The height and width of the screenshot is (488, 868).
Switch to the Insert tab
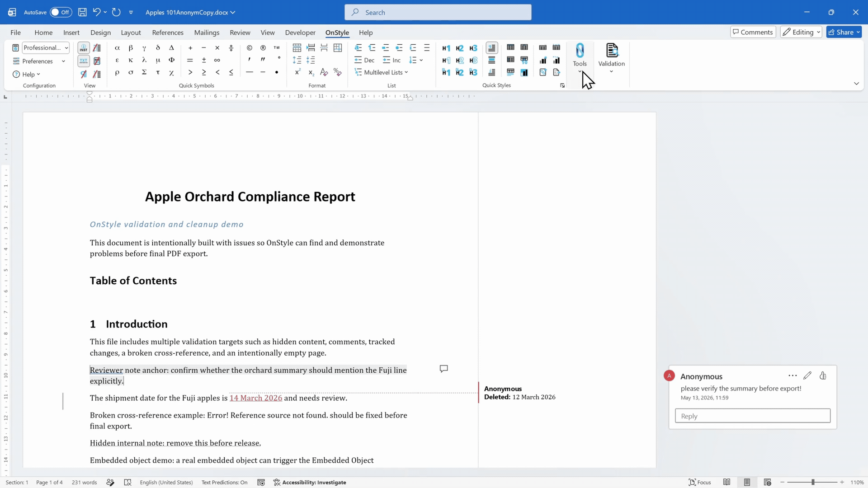(71, 33)
